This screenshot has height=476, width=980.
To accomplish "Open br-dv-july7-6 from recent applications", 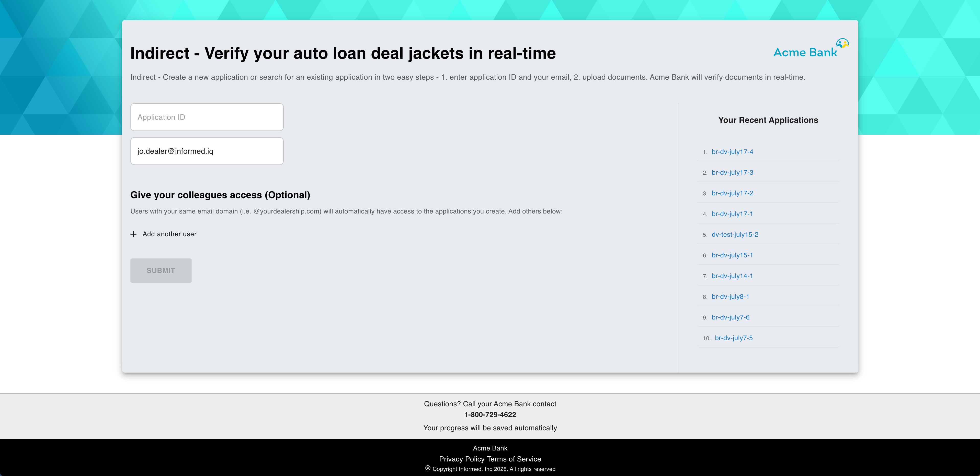I will click(731, 317).
